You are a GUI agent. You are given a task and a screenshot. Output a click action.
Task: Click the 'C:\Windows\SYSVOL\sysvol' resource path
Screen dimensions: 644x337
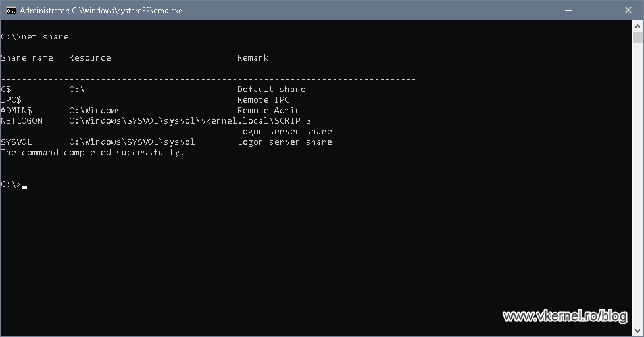[x=132, y=142]
